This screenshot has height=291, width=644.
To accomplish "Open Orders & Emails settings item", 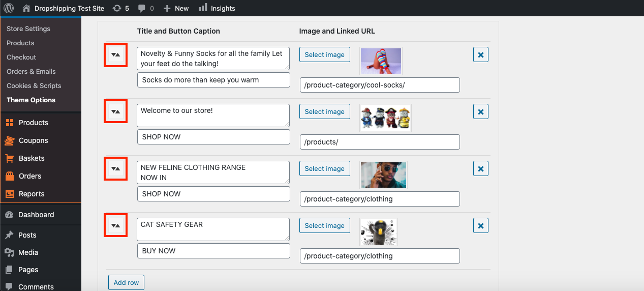I will (x=31, y=71).
